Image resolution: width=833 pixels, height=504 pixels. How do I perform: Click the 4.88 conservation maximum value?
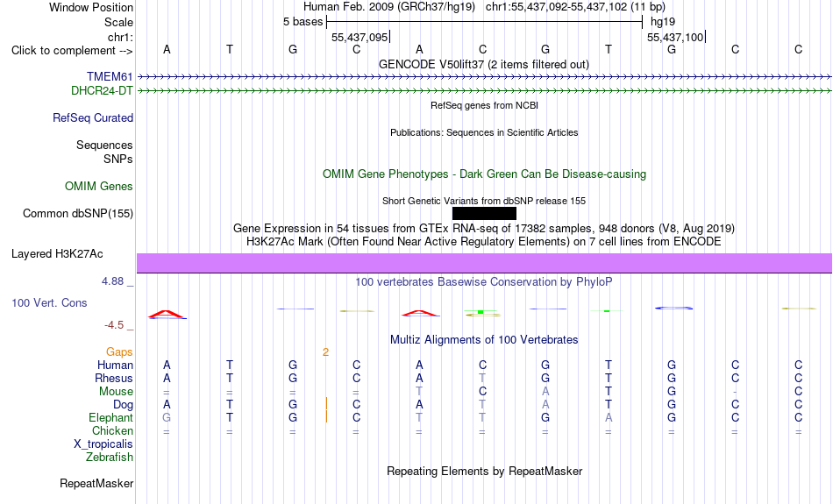point(112,281)
